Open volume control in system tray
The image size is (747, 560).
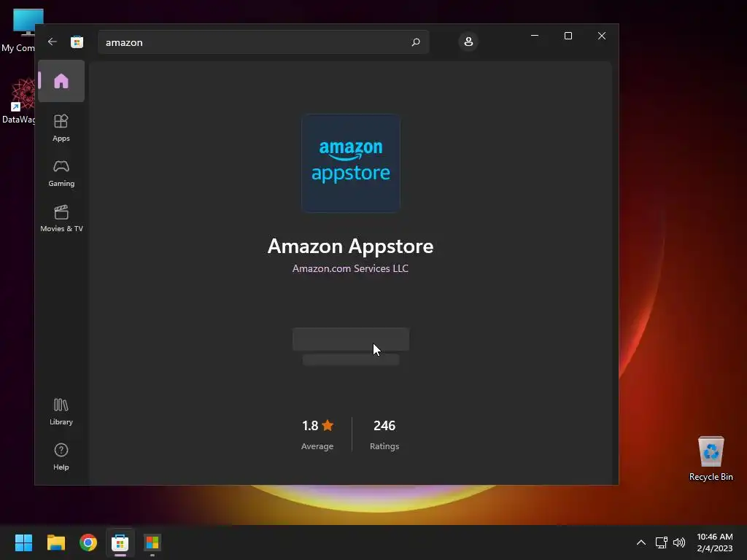click(679, 542)
